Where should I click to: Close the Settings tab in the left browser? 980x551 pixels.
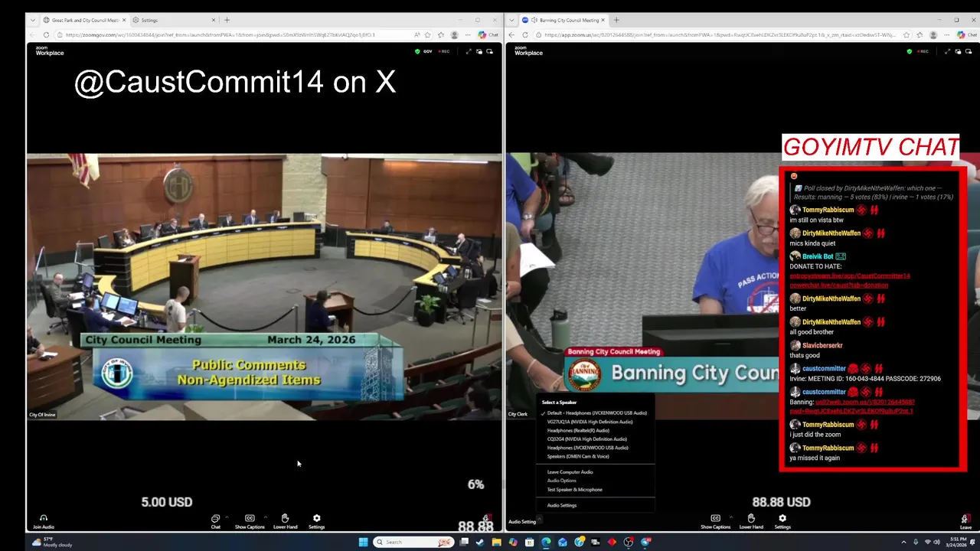pyautogui.click(x=212, y=20)
